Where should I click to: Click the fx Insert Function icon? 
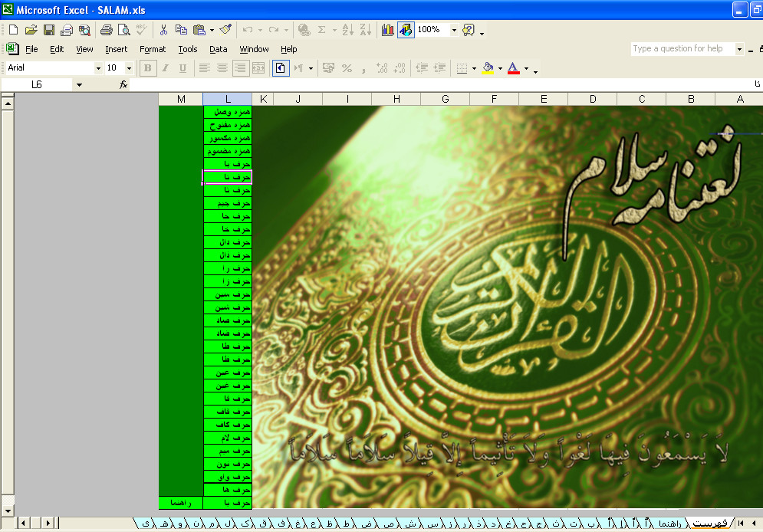(x=123, y=84)
